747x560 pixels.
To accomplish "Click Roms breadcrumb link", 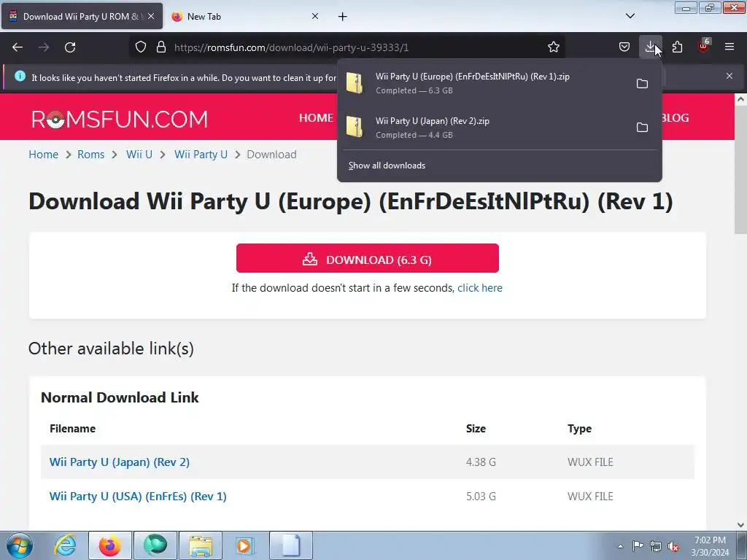I will 91,155.
